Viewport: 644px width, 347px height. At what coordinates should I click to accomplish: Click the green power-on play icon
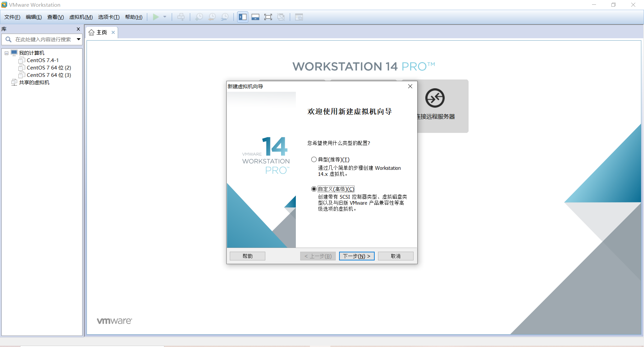(x=156, y=17)
